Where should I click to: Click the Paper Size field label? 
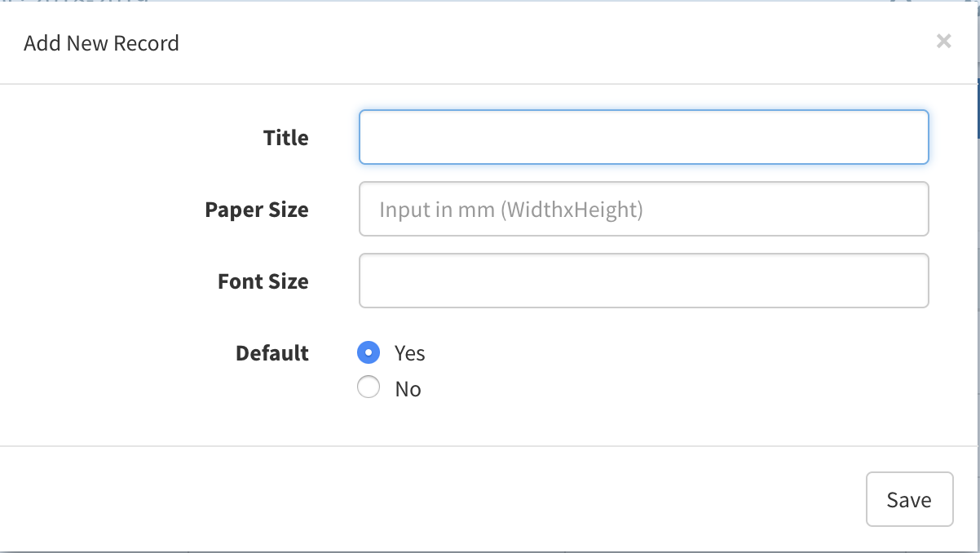(x=256, y=210)
